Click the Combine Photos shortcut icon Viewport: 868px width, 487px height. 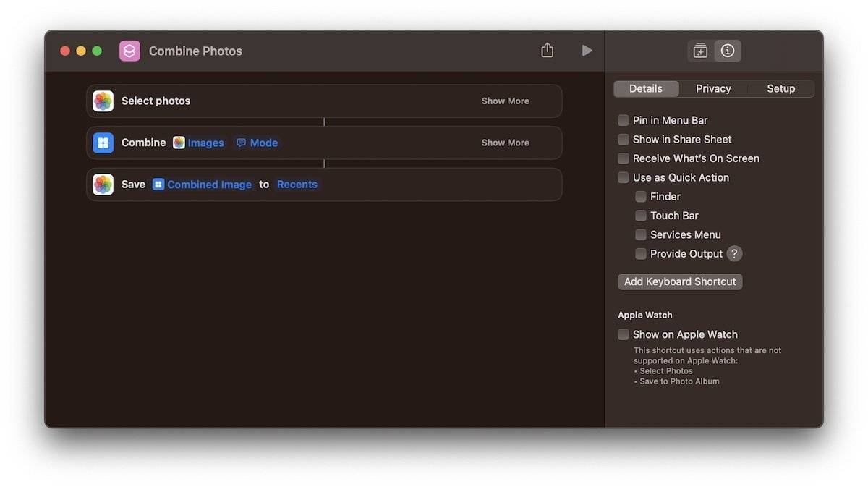tap(129, 51)
